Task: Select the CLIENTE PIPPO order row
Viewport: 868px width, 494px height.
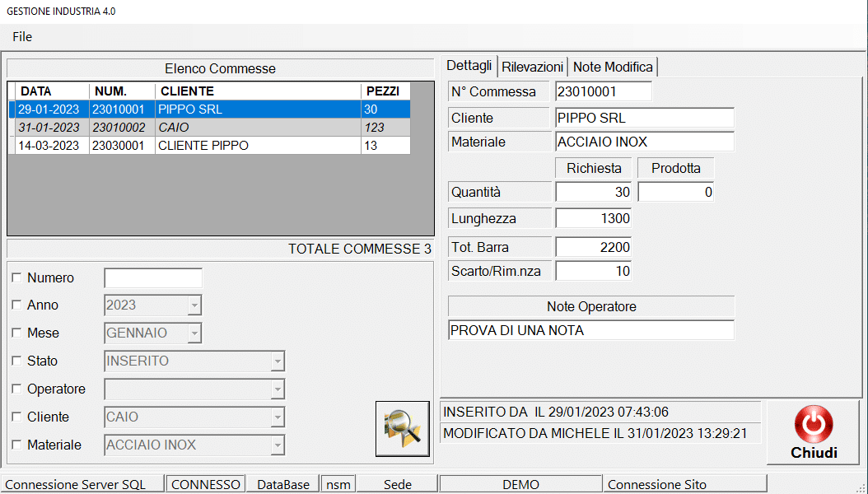Action: 206,146
